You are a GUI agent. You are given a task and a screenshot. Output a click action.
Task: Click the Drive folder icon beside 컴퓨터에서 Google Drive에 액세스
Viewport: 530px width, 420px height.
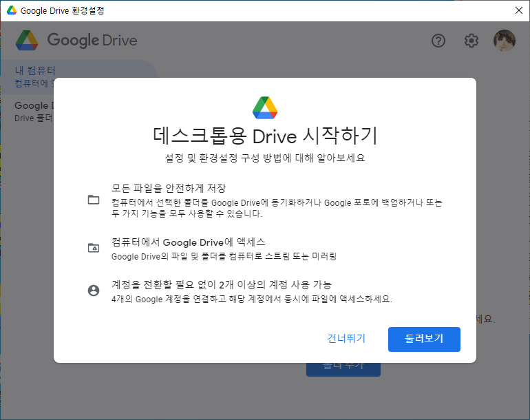[94, 248]
